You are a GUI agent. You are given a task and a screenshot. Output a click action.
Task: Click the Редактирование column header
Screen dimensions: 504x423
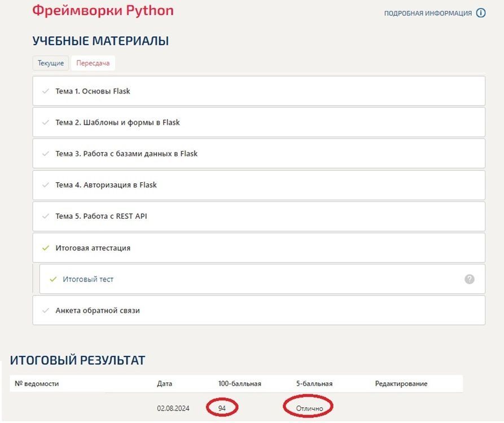pos(401,384)
